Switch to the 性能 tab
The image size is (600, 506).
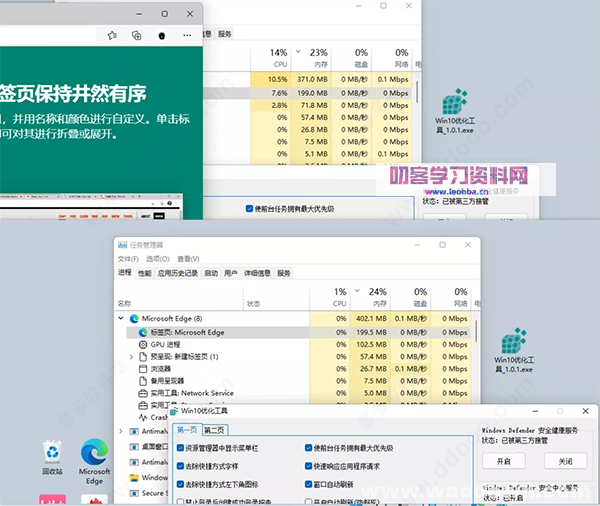[145, 273]
